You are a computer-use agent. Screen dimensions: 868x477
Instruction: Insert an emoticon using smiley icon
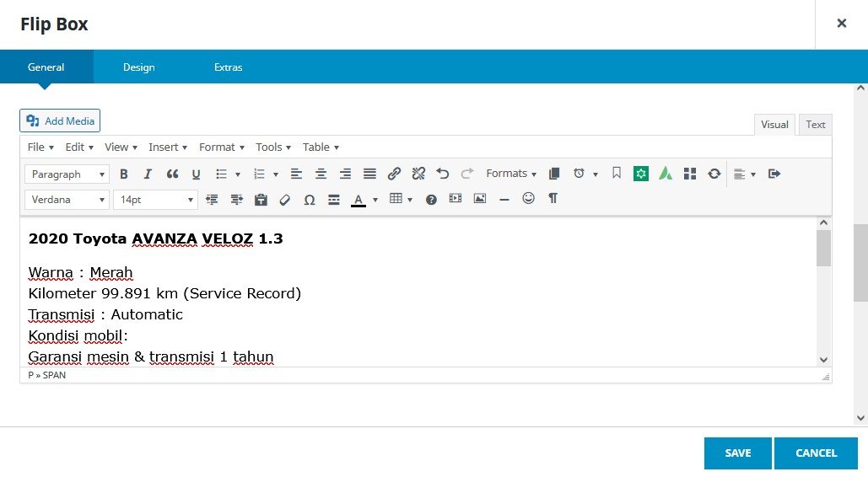(x=528, y=199)
